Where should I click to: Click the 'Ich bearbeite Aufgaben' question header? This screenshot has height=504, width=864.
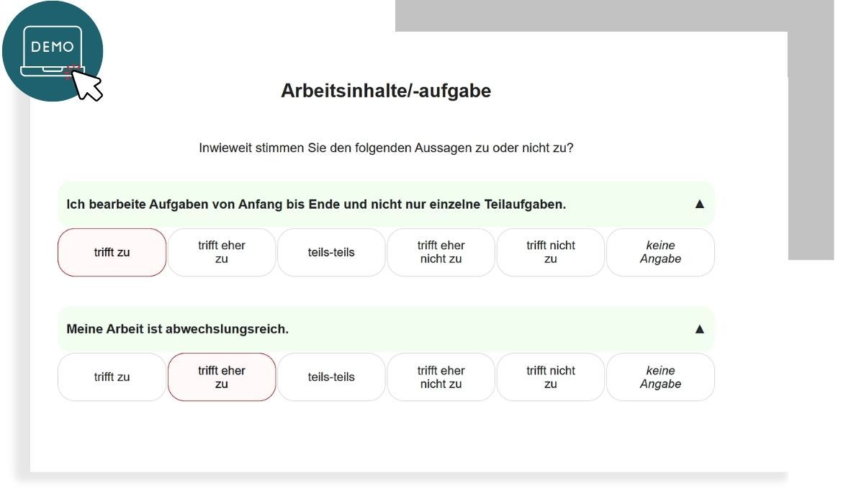386,204
